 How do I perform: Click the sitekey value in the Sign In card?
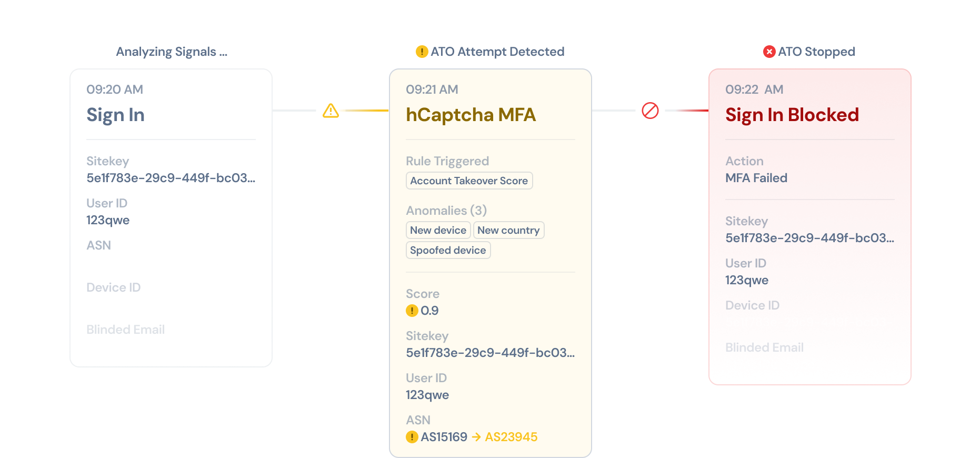[171, 178]
